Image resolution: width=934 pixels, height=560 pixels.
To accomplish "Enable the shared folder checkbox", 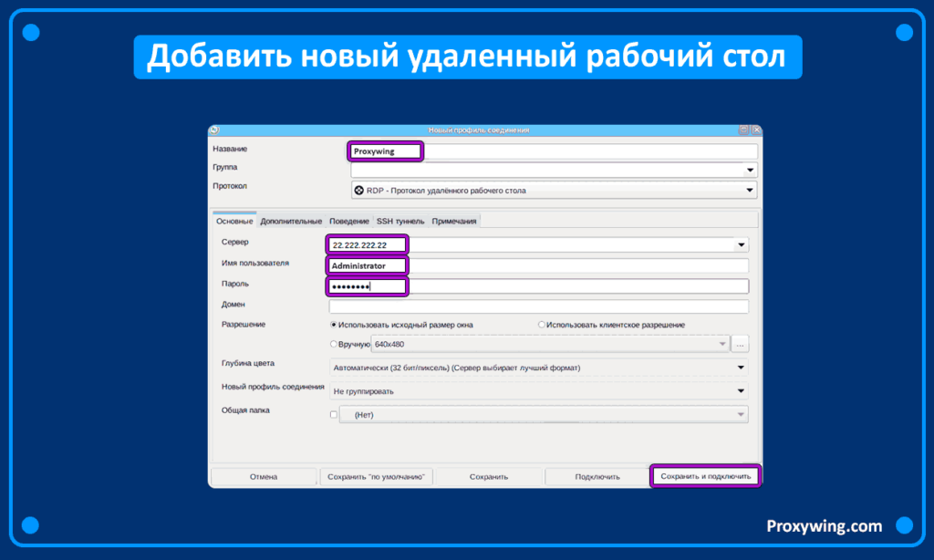I will [x=334, y=415].
